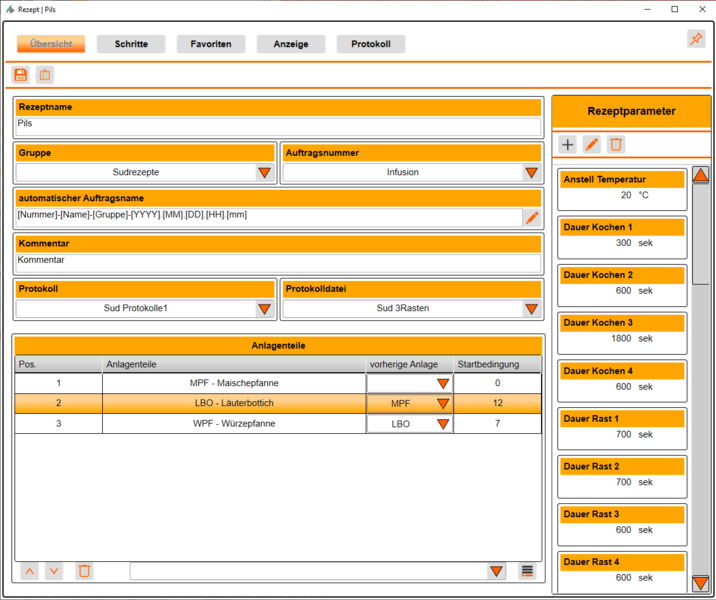Click the clipboard paste icon in toolbar
Screen dimensions: 716x600
45,75
